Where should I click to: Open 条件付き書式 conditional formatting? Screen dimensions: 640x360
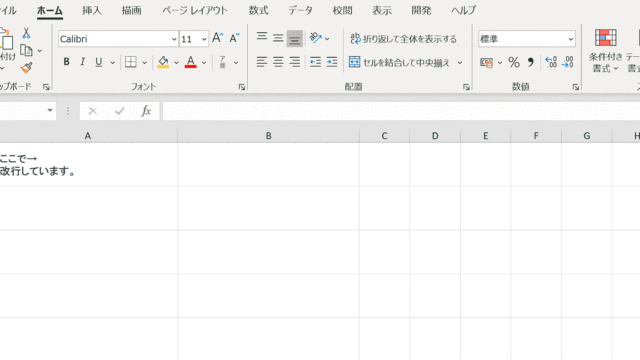[x=606, y=51]
